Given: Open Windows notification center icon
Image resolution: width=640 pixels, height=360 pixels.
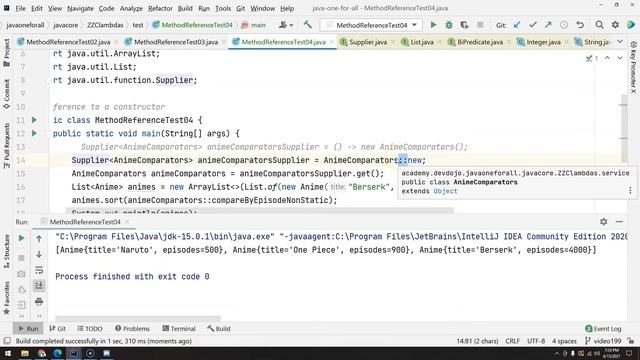Looking at the screenshot, I should point(629,353).
